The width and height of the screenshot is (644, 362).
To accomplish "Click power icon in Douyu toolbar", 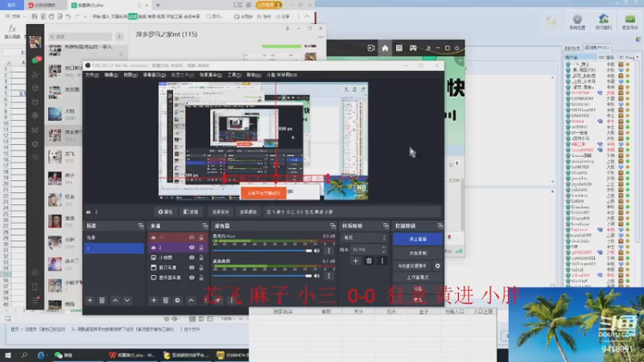I will point(456,48).
